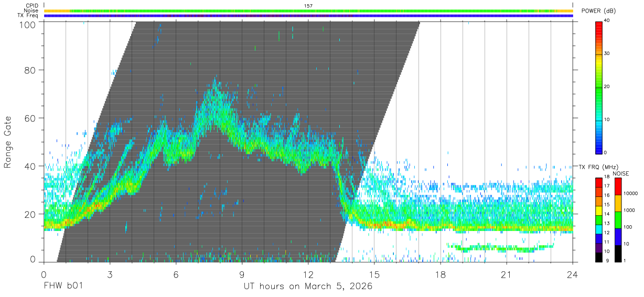Select the 3 tick on UT hours axis
Image resolution: width=644 pixels, height=297 pixels.
pyautogui.click(x=110, y=275)
